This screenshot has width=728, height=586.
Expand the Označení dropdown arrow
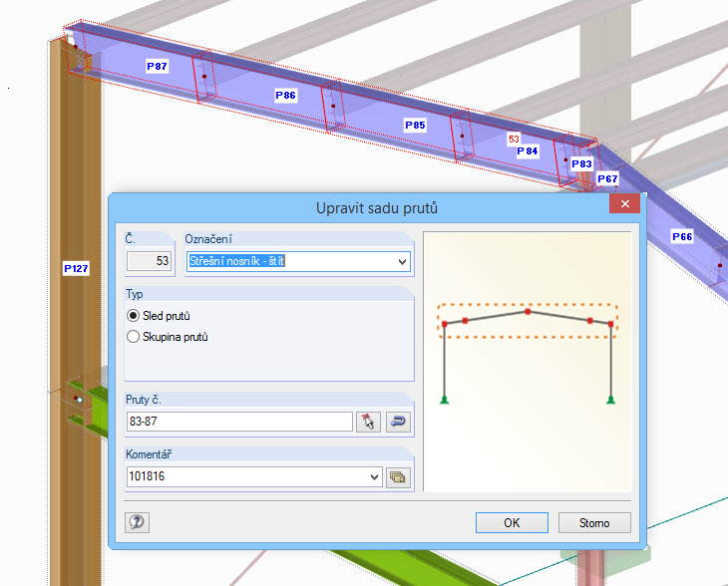click(x=402, y=262)
